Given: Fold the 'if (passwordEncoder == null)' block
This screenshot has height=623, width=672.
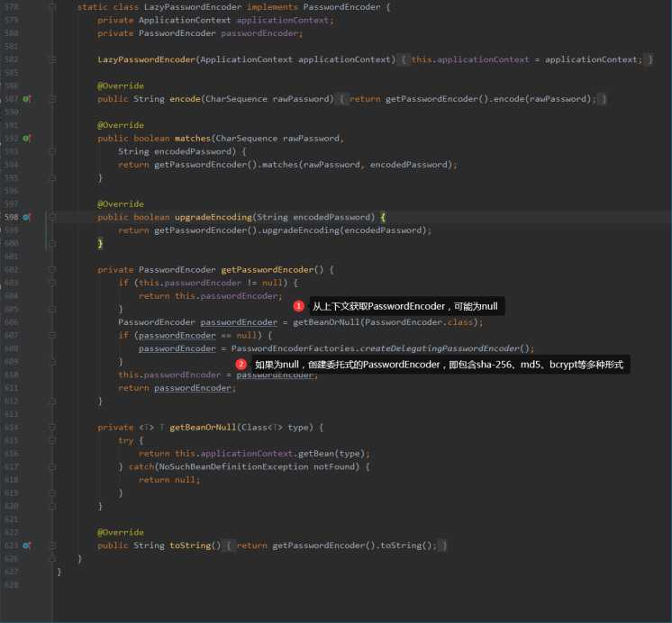Looking at the screenshot, I should (x=53, y=336).
